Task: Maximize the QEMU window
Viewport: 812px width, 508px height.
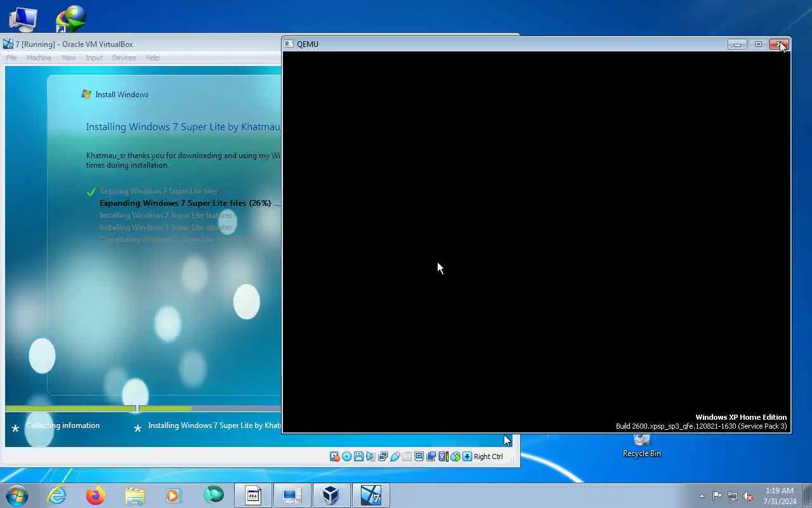Action: point(758,44)
